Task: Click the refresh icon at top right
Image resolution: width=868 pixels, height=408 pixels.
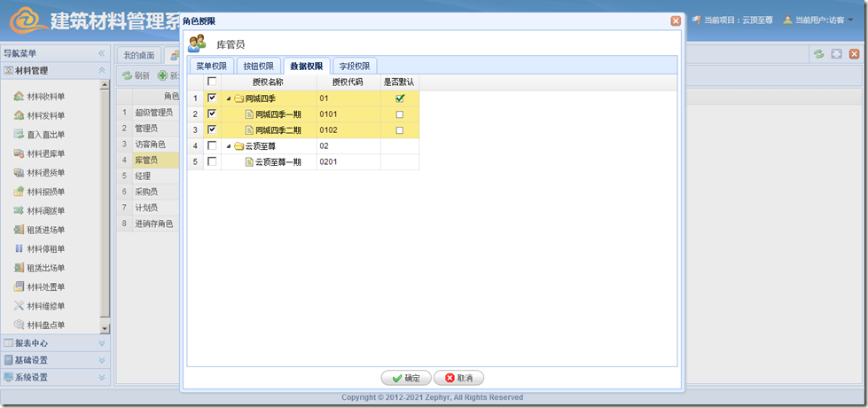Action: tap(819, 55)
